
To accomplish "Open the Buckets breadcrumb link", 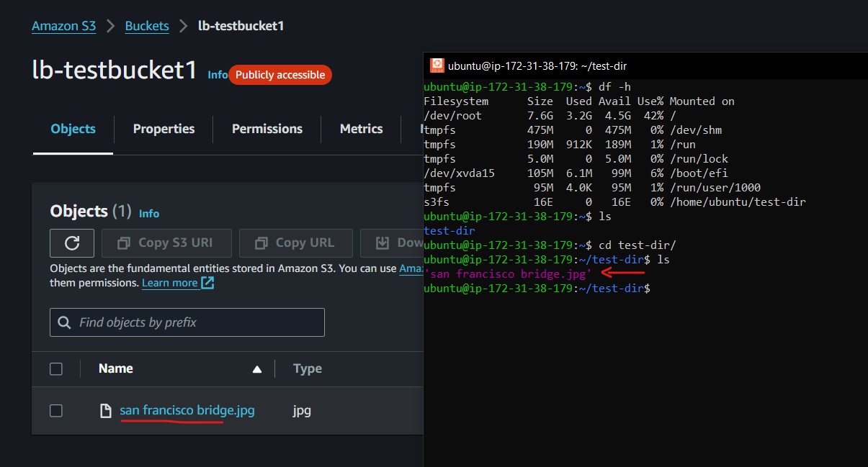I will [x=147, y=25].
